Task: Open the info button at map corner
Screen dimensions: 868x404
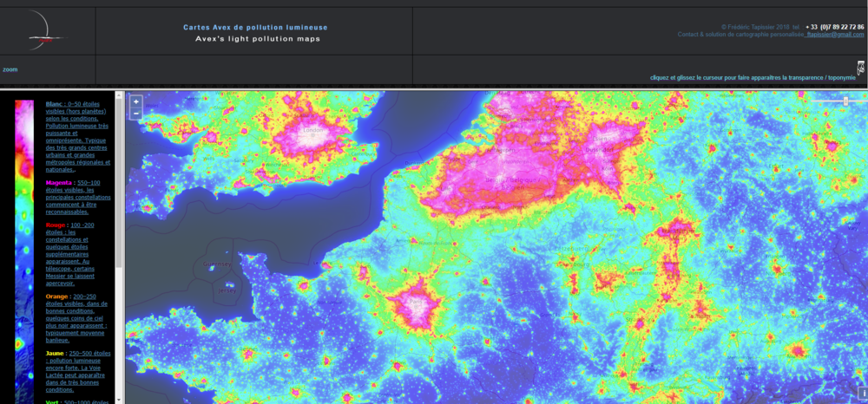Action: pos(862,393)
